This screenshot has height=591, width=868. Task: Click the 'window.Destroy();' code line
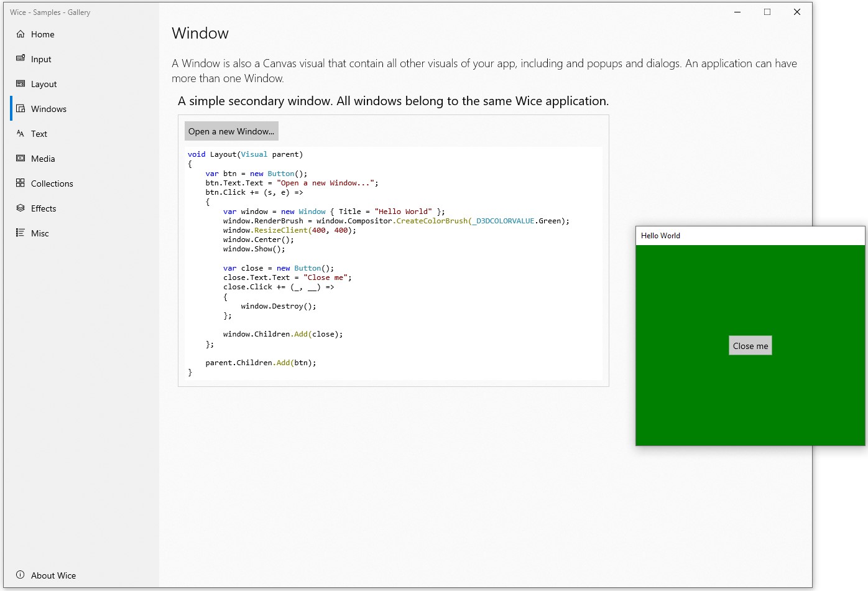pyautogui.click(x=279, y=306)
